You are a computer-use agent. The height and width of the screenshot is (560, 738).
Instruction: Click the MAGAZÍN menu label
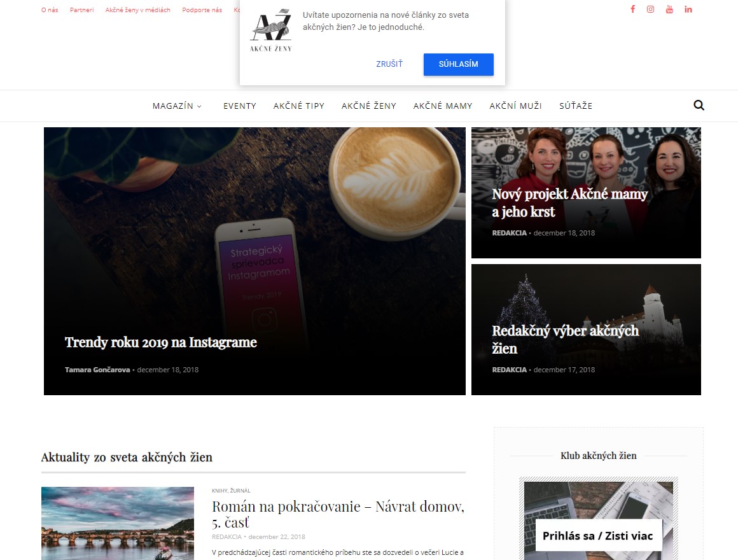173,106
